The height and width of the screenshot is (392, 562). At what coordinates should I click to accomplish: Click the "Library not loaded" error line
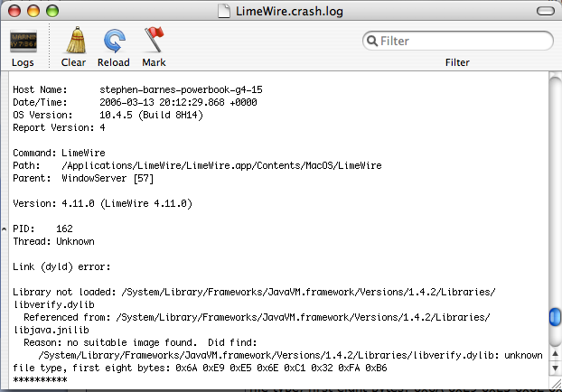(254, 292)
